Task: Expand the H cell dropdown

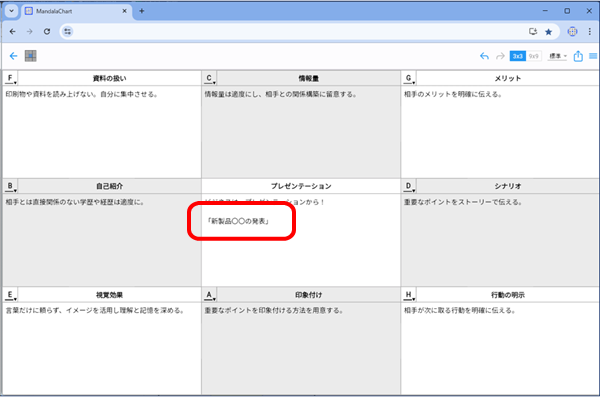Action: pyautogui.click(x=409, y=295)
